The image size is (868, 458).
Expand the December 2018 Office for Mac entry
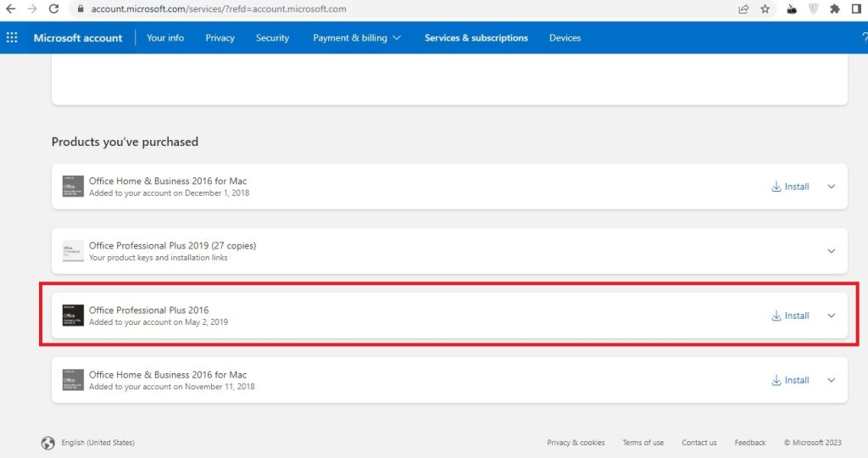pos(831,187)
